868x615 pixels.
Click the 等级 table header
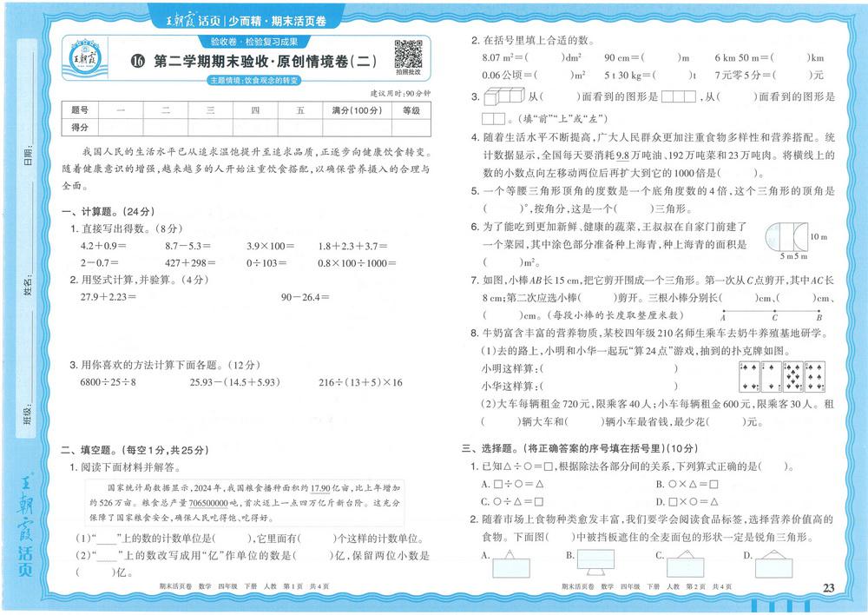[411, 110]
